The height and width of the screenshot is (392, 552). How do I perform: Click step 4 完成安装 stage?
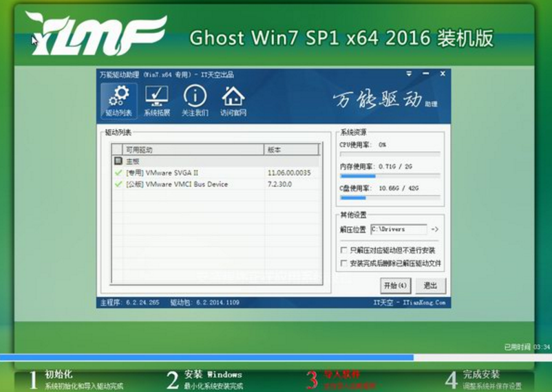483,380
